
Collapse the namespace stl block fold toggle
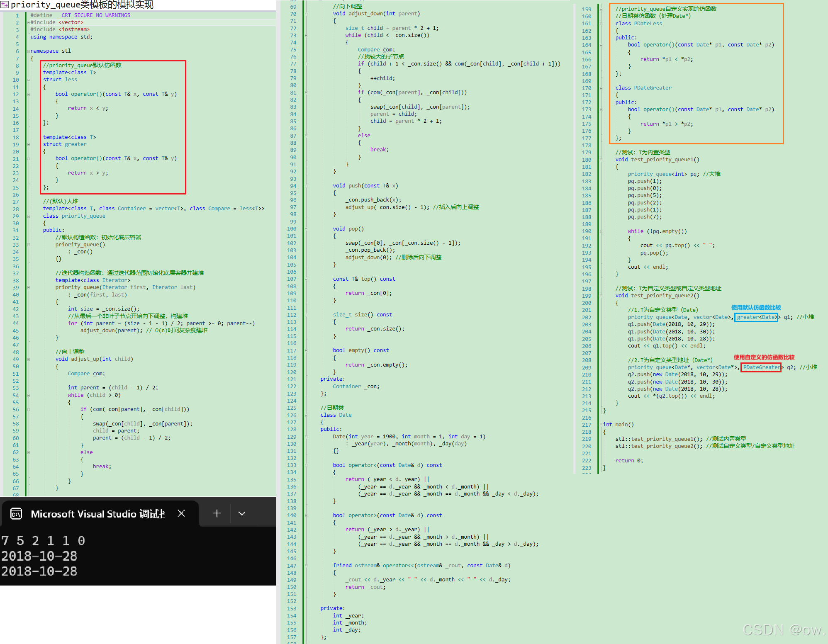tap(28, 51)
